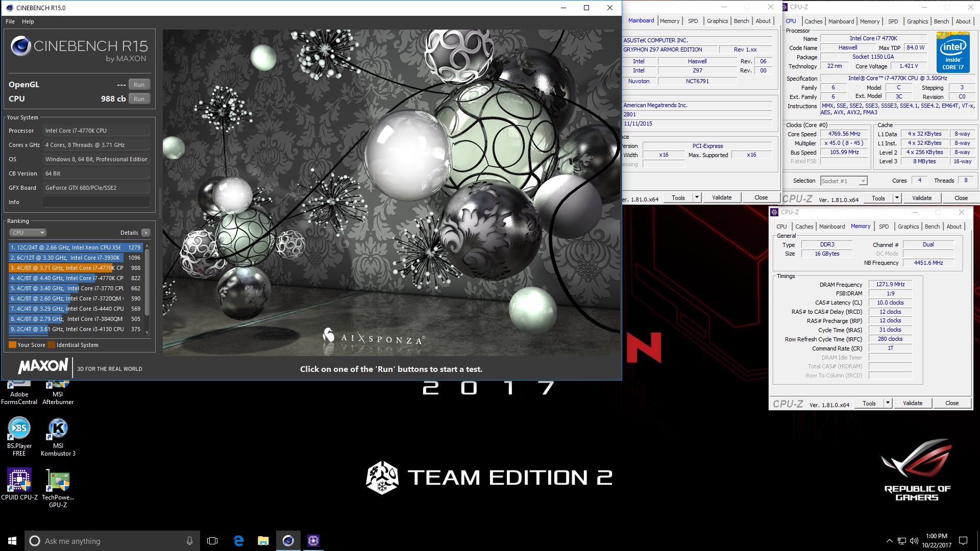
Task: Click the orange Your Score legend swatch
Action: 12,345
